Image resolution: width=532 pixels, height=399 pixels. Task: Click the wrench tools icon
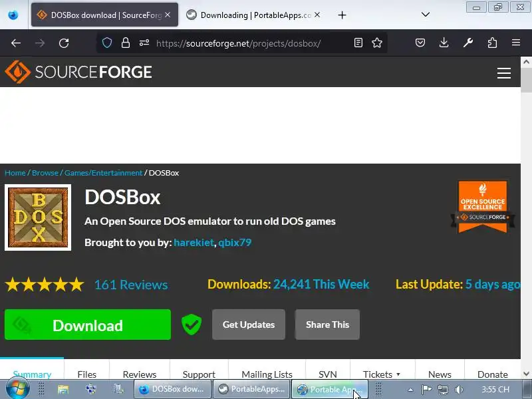coord(468,43)
